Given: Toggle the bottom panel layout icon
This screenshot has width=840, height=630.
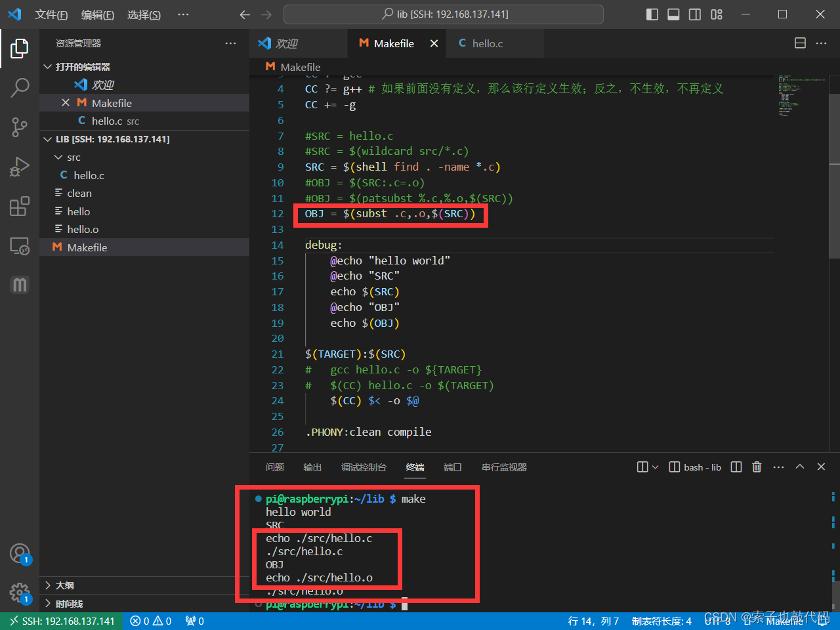Looking at the screenshot, I should (673, 14).
